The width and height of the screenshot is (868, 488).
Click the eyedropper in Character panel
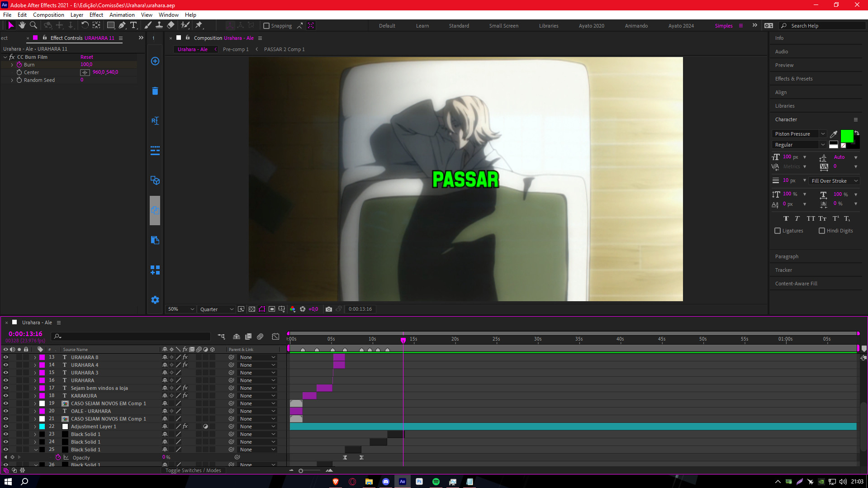pyautogui.click(x=834, y=134)
